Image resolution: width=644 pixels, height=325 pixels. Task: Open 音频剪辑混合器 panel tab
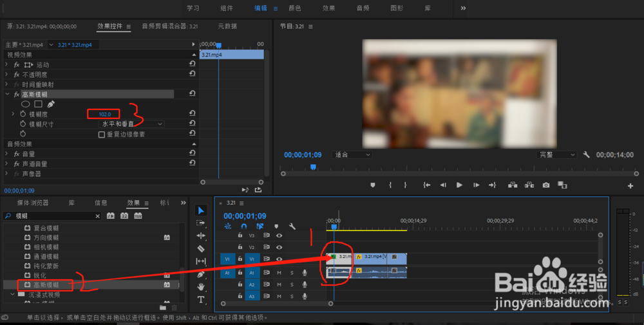tap(169, 26)
